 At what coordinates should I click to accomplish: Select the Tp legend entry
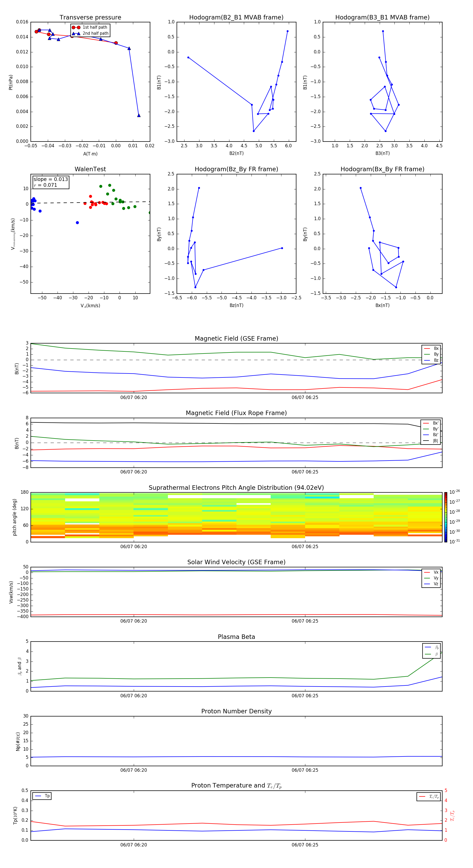tap(42, 796)
